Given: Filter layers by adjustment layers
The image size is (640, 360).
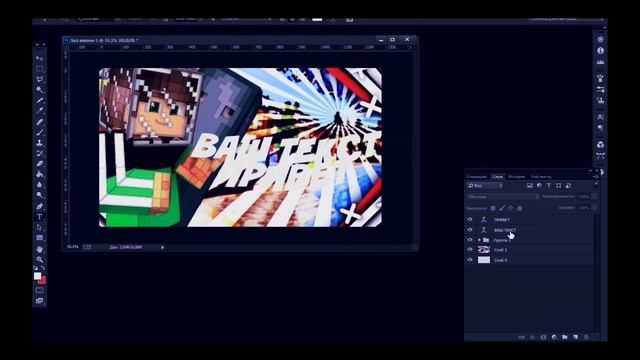Looking at the screenshot, I should click(x=539, y=186).
